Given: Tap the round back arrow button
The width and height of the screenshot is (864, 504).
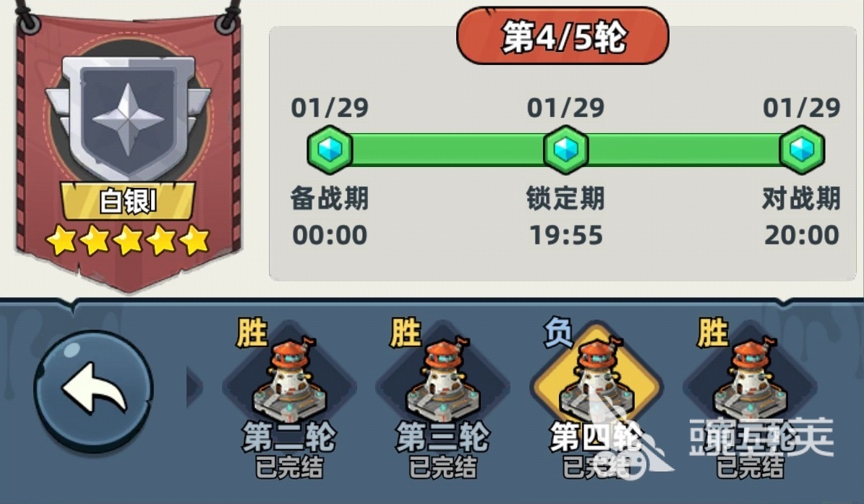Looking at the screenshot, I should point(93,391).
